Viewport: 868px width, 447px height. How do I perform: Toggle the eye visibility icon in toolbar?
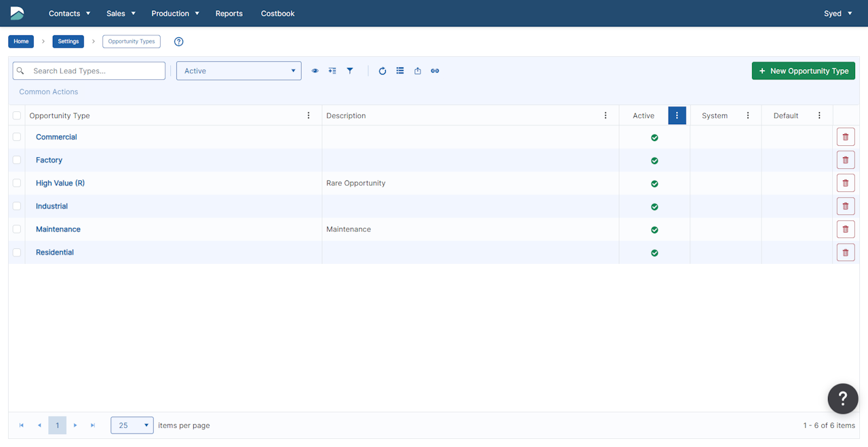pos(315,71)
